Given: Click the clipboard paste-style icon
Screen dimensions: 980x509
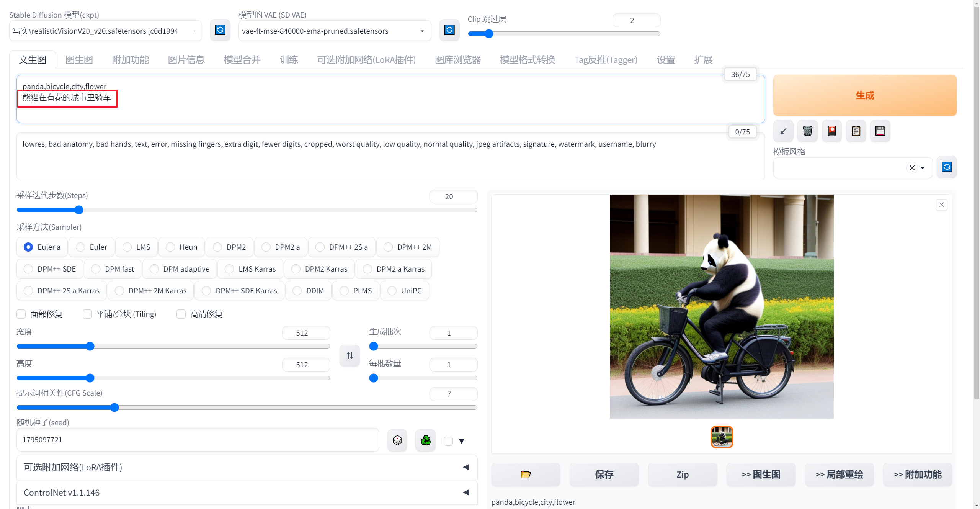Looking at the screenshot, I should (x=856, y=131).
